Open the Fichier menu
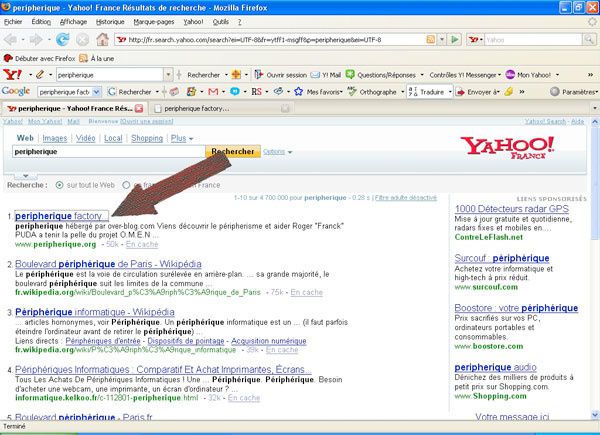This screenshot has width=600, height=435. click(x=13, y=22)
